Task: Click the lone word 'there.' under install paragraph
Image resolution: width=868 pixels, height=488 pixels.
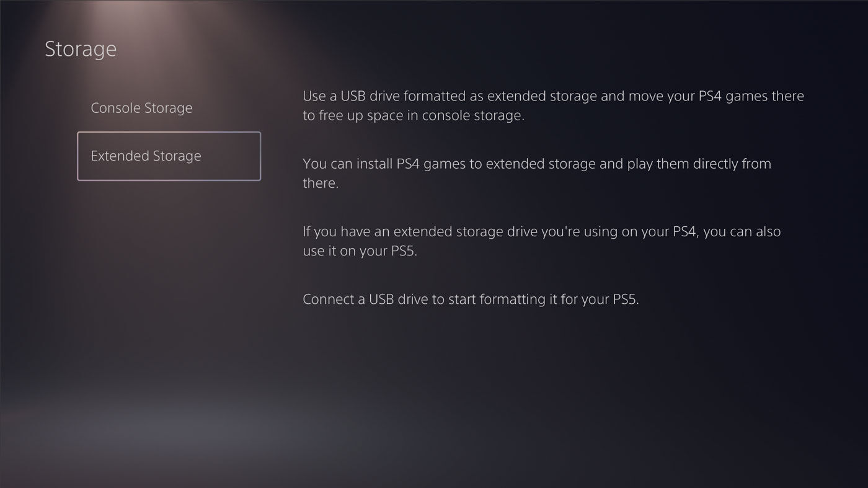Action: (321, 184)
